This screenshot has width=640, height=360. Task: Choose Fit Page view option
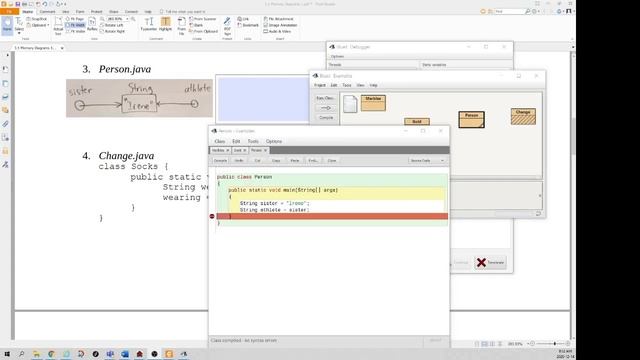click(75, 19)
